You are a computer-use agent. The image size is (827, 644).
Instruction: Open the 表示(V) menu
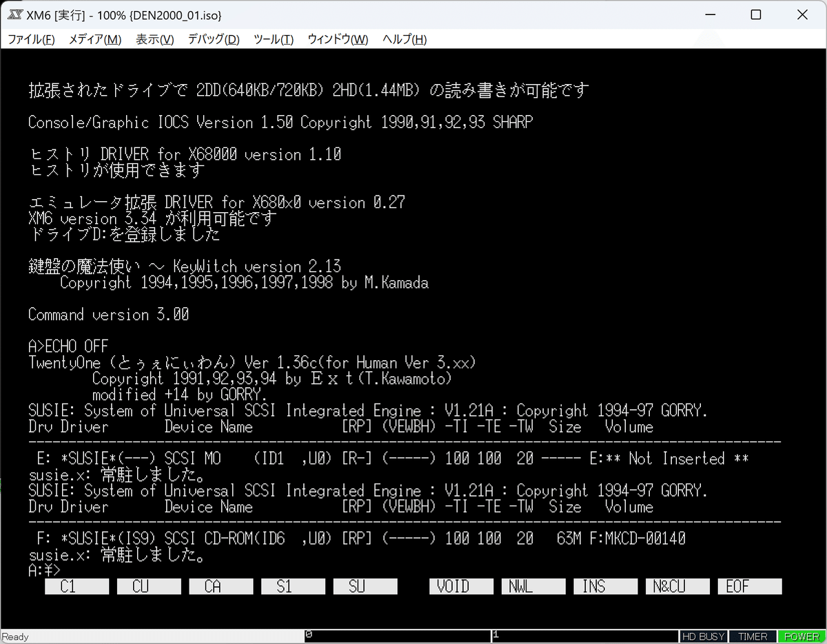[154, 39]
